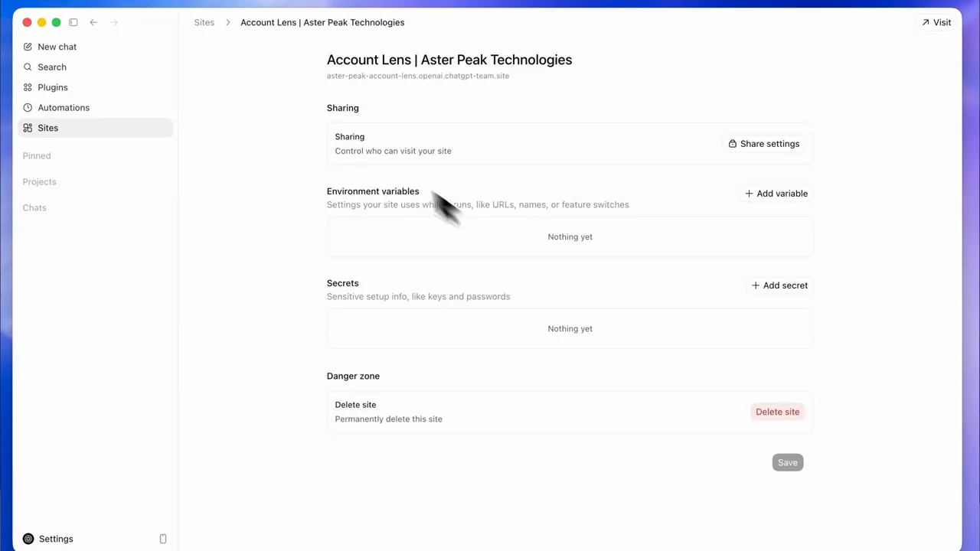Click the plus icon in Add secret

pos(755,285)
